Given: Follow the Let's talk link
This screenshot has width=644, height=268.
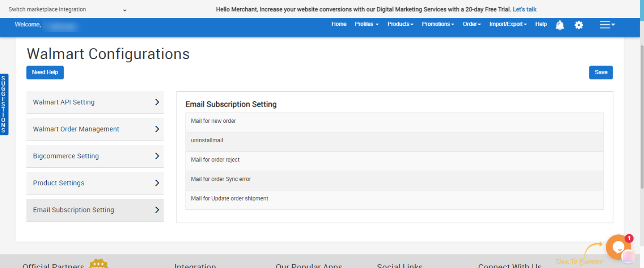Looking at the screenshot, I should click(x=525, y=9).
